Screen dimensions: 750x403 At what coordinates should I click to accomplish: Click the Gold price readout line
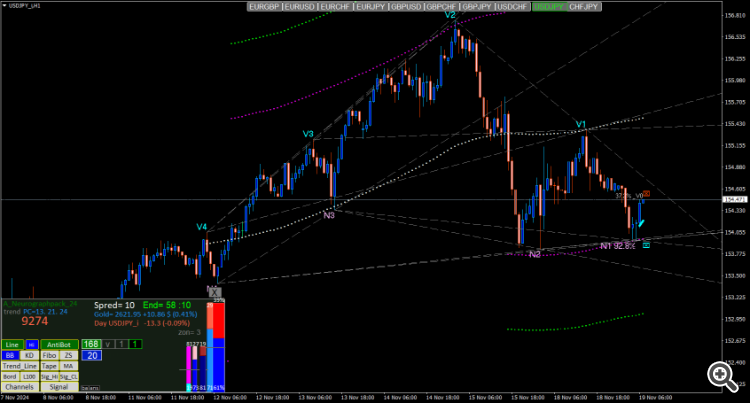point(145,315)
